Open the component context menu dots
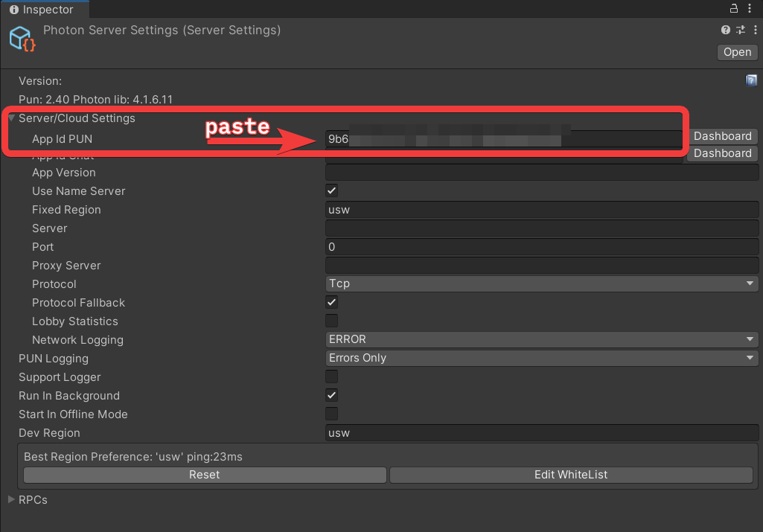This screenshot has height=532, width=763. [x=756, y=31]
